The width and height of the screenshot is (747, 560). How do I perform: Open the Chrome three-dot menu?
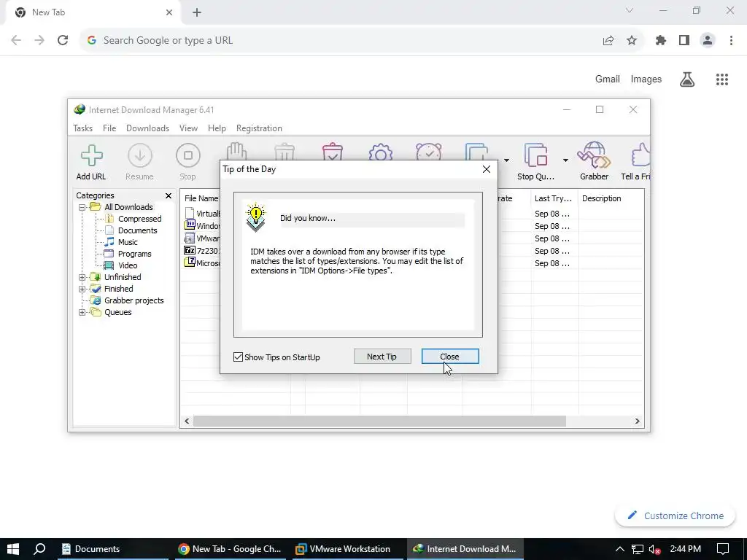(731, 41)
